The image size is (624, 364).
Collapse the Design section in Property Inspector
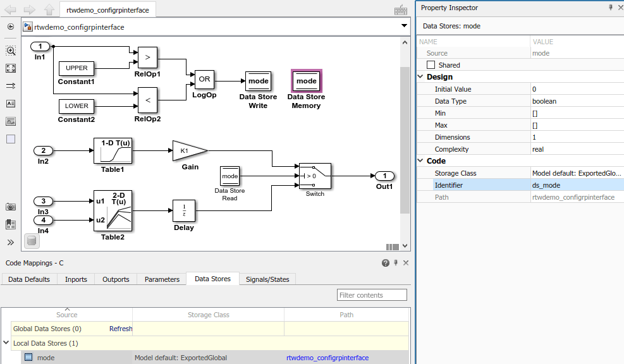click(x=420, y=76)
